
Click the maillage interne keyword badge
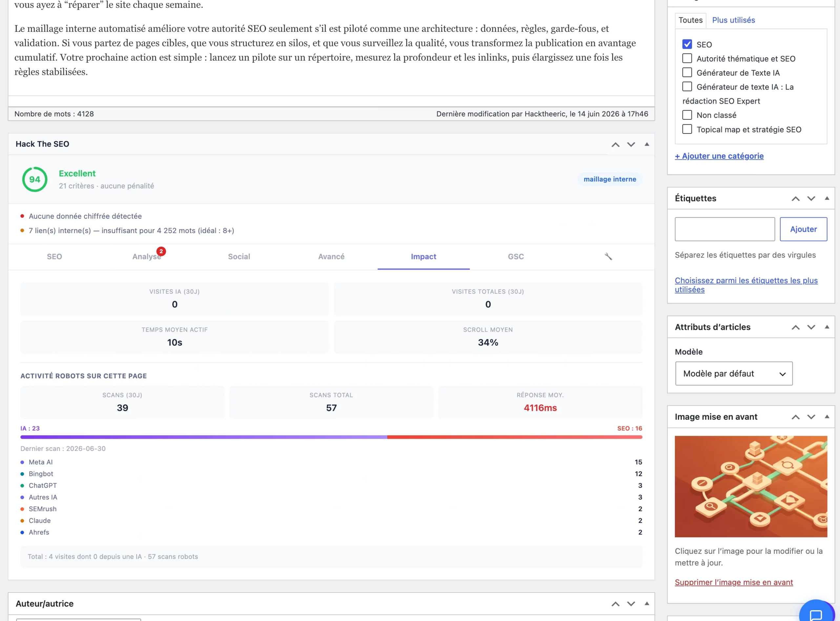[x=609, y=179]
